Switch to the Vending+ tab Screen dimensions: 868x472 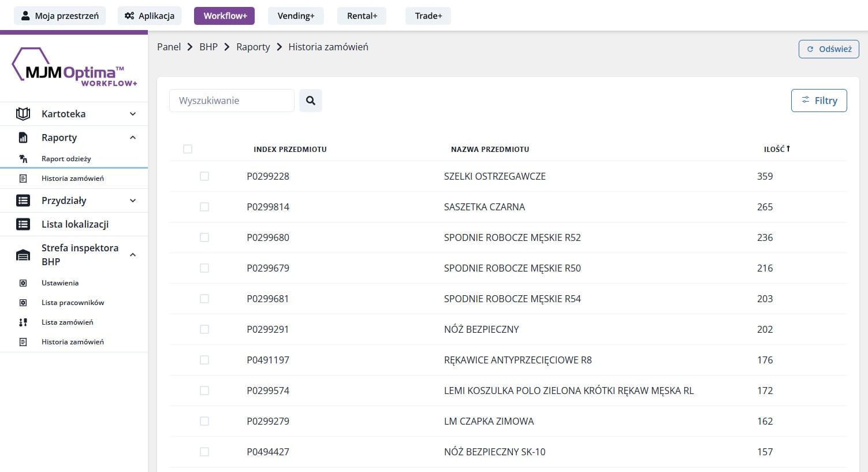296,16
